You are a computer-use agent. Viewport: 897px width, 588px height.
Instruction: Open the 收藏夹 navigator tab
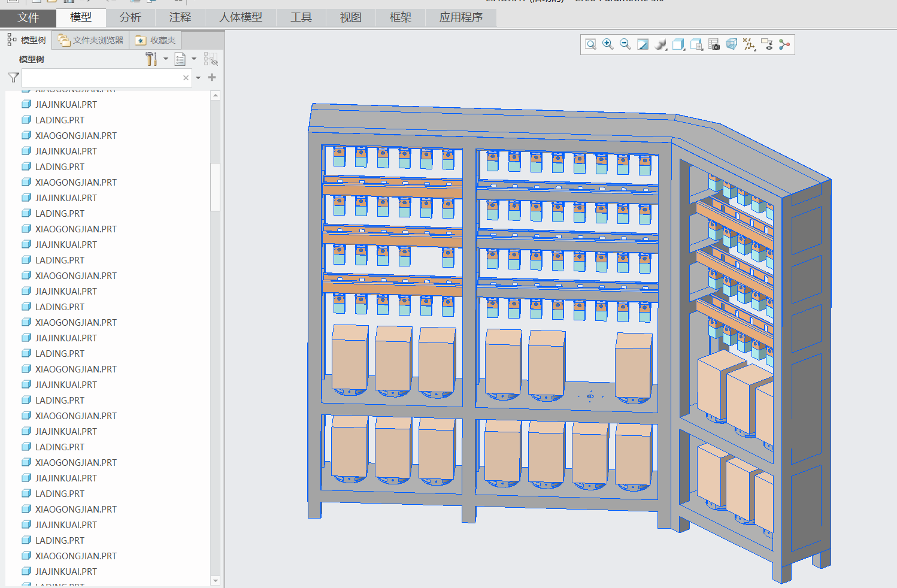tap(155, 40)
